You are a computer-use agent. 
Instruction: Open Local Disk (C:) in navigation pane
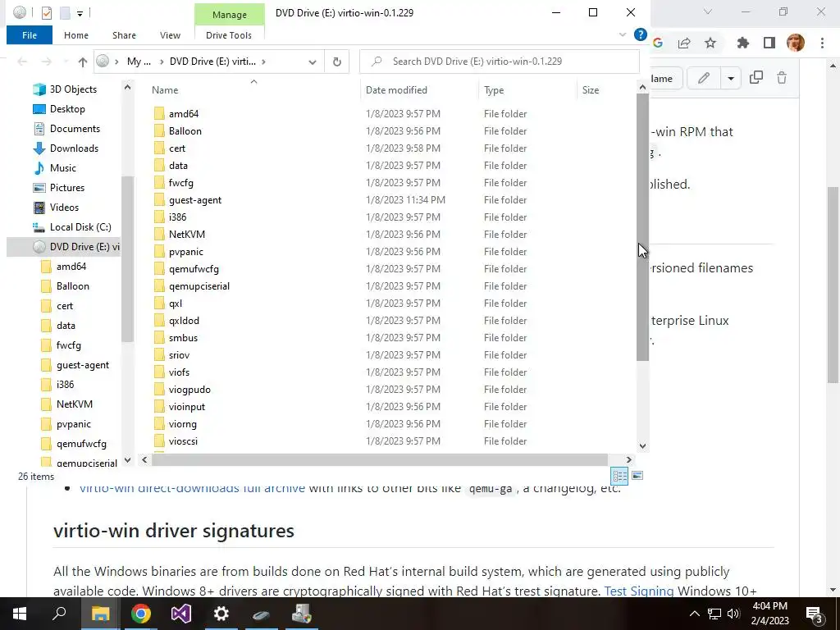[x=80, y=227]
